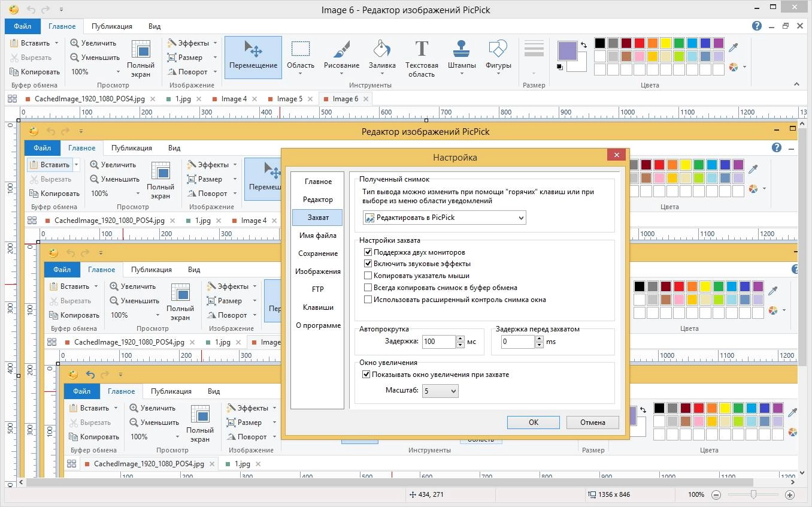812x507 pixels.
Task: Toggle Показывать окно увеличения при захвате
Action: [366, 375]
